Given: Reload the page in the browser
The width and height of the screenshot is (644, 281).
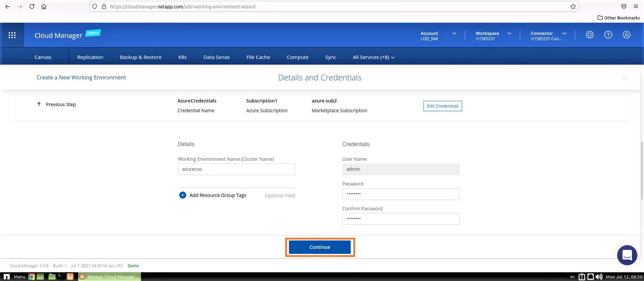Looking at the screenshot, I should pos(32,7).
